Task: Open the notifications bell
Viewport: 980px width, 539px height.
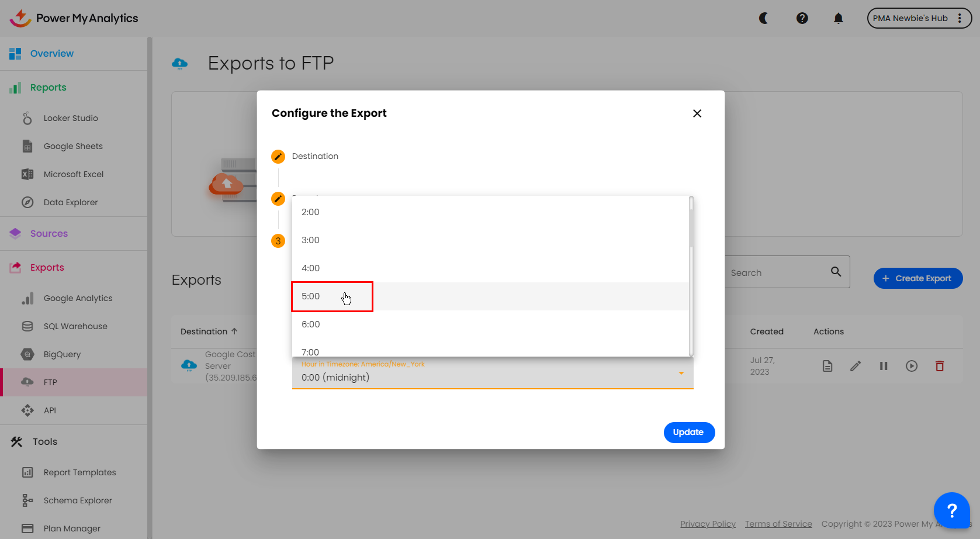Action: pyautogui.click(x=838, y=18)
